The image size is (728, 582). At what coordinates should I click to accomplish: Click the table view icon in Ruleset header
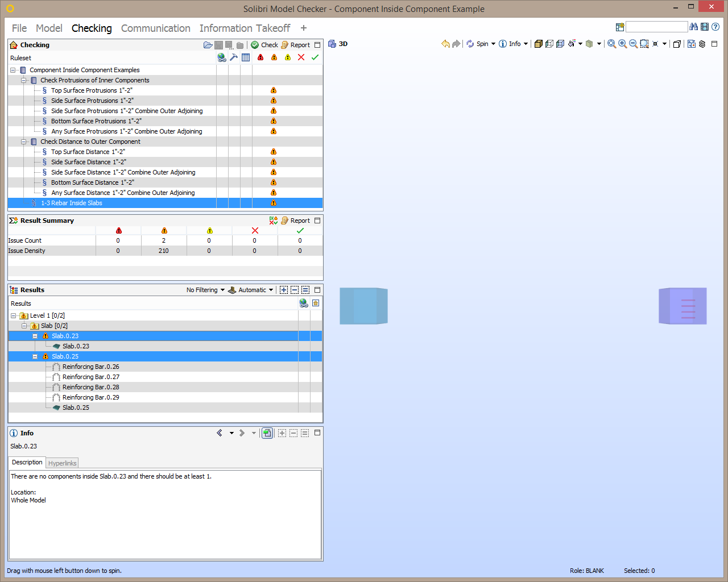[x=246, y=57]
